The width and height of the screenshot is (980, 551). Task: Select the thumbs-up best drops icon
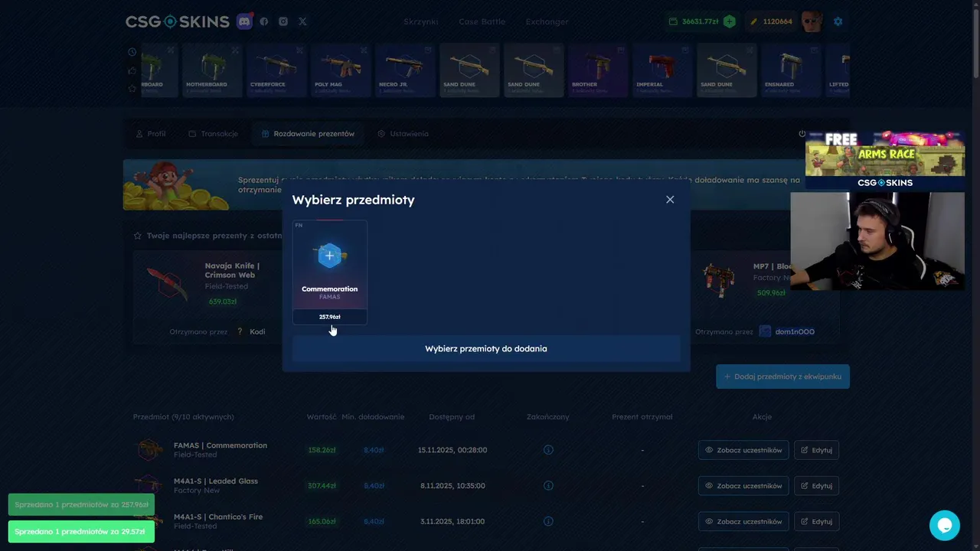pyautogui.click(x=132, y=70)
